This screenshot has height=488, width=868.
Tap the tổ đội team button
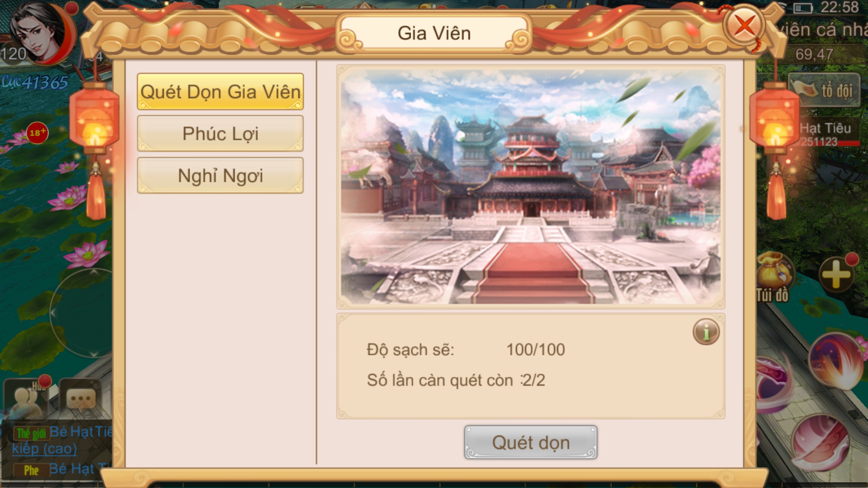[x=824, y=90]
